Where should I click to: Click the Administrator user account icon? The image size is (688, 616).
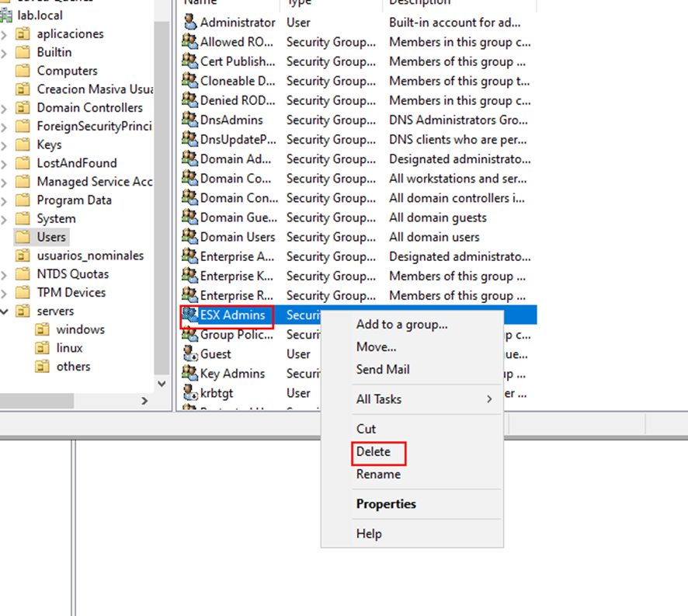(189, 23)
